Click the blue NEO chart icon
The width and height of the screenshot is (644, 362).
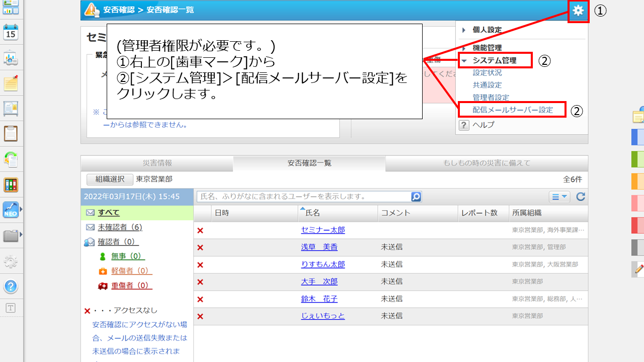click(x=11, y=209)
